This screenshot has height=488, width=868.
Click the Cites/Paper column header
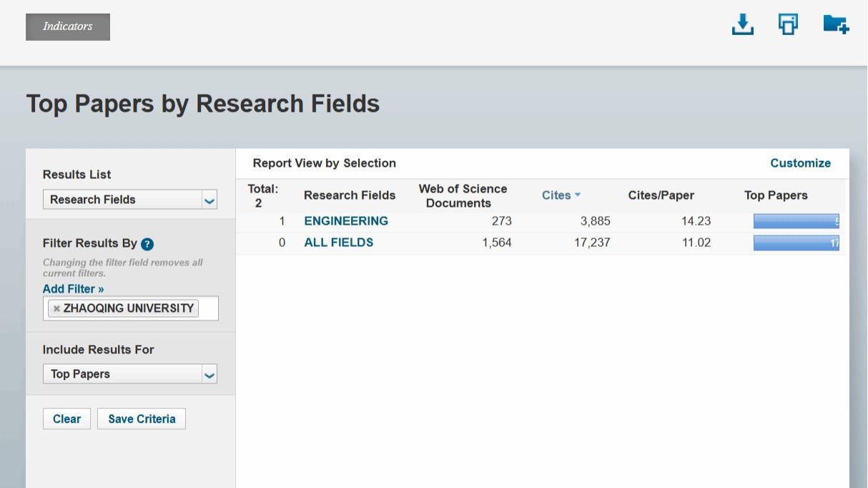tap(661, 195)
